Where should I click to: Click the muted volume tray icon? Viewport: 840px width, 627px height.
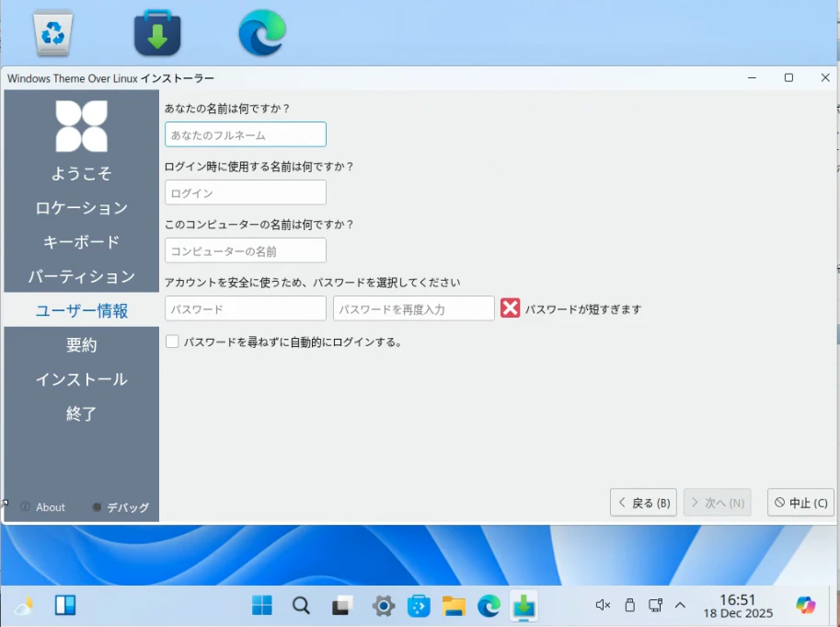(603, 606)
